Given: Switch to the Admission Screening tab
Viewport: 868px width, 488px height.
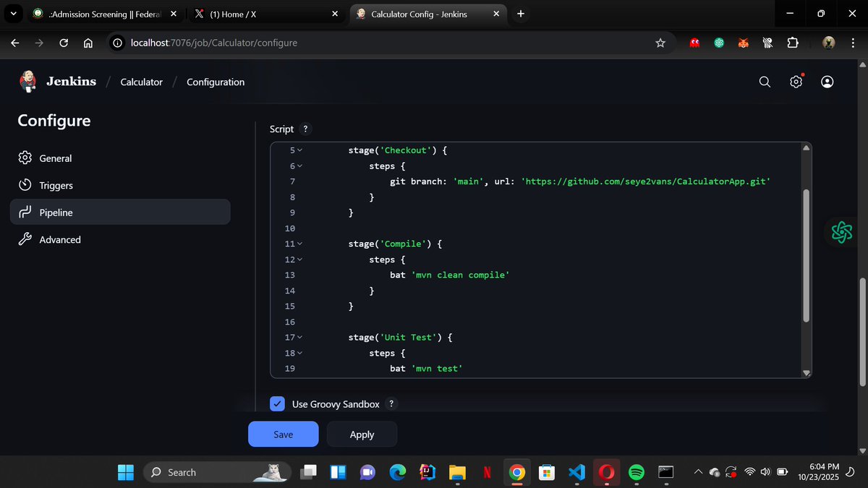Looking at the screenshot, I should 103,14.
